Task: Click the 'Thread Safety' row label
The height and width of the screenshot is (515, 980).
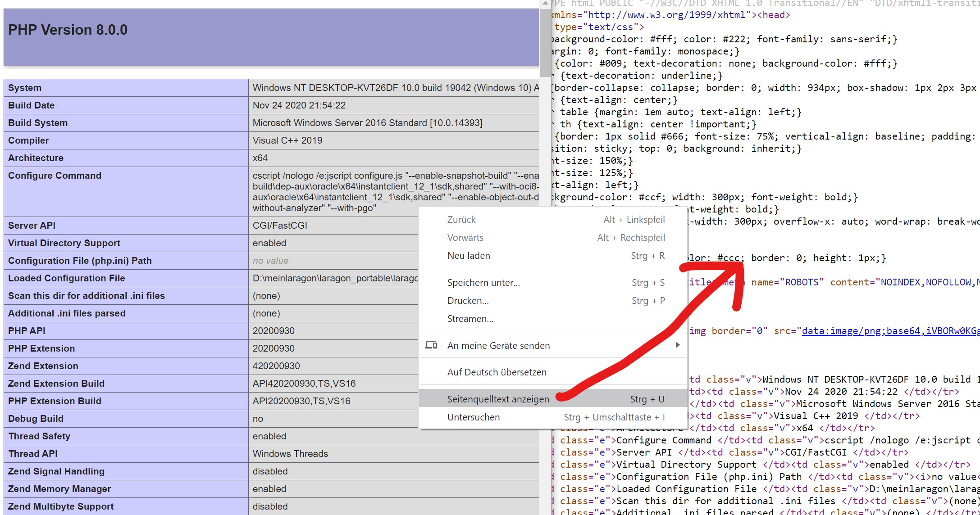Action: (39, 436)
